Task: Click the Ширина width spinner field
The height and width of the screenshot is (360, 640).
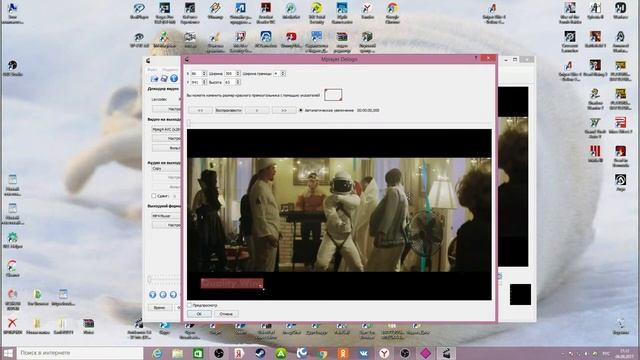Action: pyautogui.click(x=232, y=73)
